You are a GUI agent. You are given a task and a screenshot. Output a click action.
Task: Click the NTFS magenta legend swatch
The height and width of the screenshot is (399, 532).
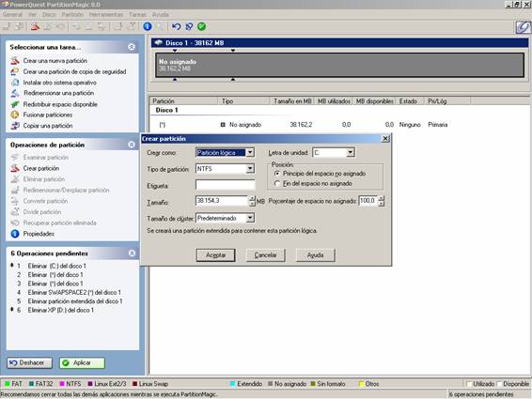pyautogui.click(x=62, y=384)
